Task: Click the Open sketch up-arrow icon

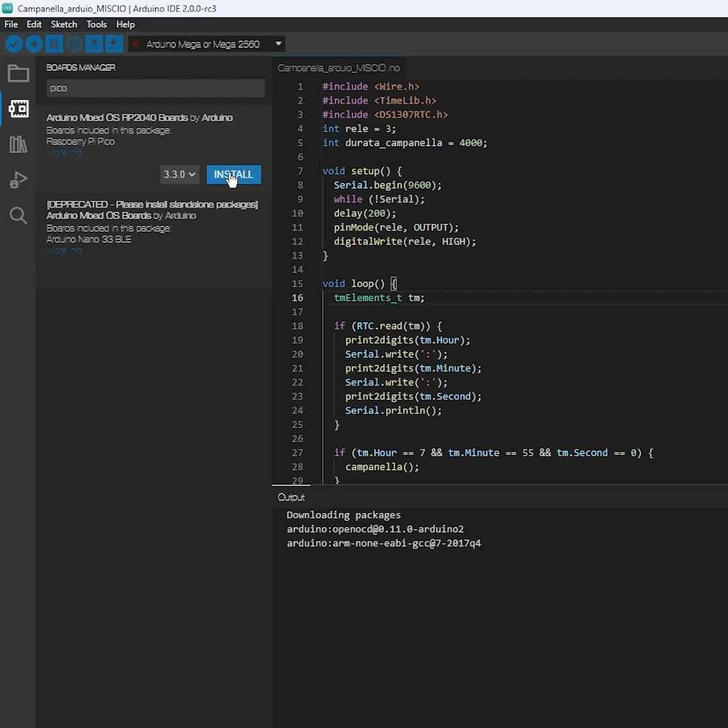Action: click(x=94, y=44)
